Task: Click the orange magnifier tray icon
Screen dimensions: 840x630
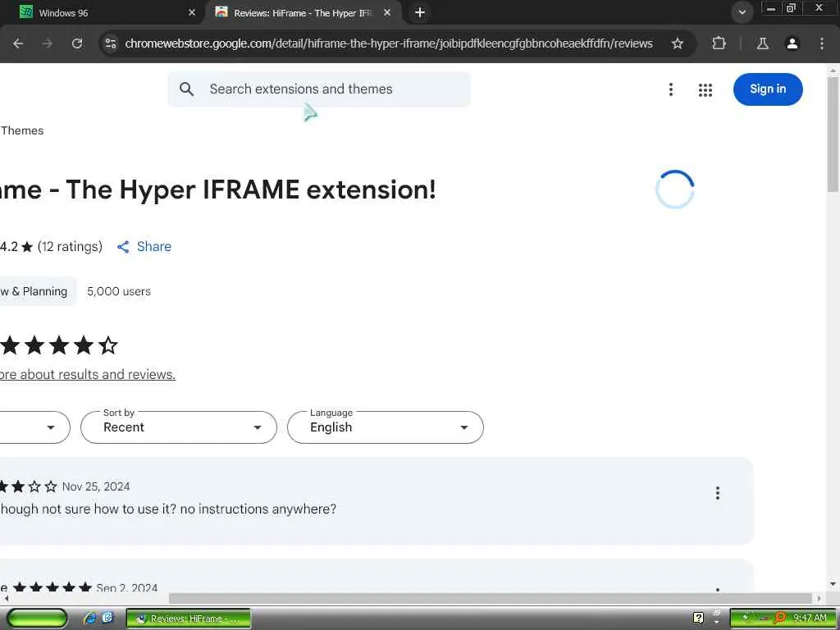Action: [x=780, y=618]
